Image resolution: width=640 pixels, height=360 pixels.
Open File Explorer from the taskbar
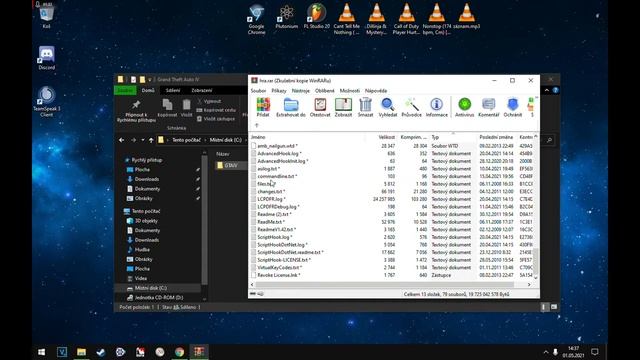[81, 352]
